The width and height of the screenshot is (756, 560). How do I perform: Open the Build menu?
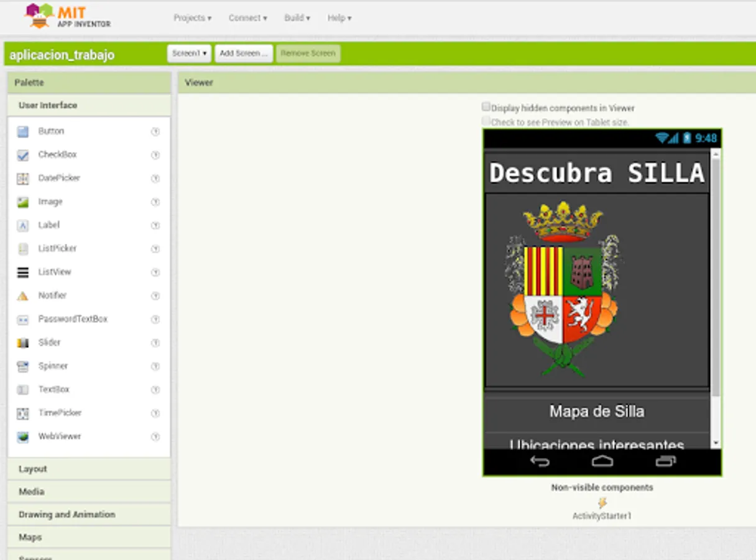(x=297, y=18)
